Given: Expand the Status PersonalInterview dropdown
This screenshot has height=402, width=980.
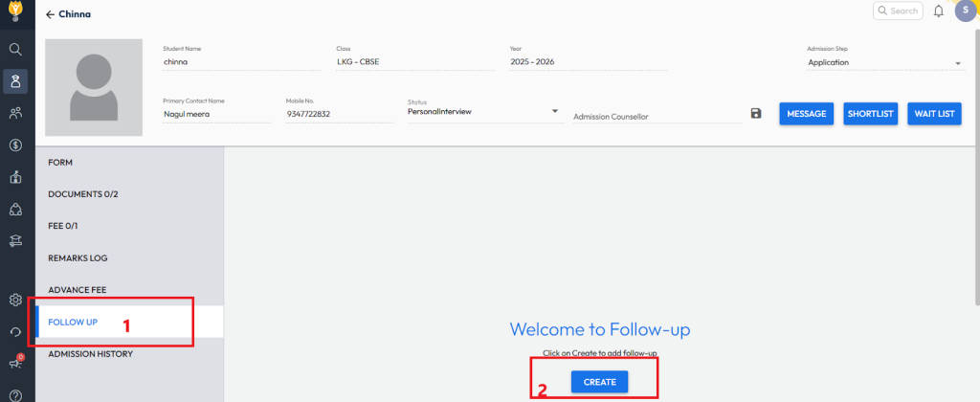Looking at the screenshot, I should pos(555,111).
